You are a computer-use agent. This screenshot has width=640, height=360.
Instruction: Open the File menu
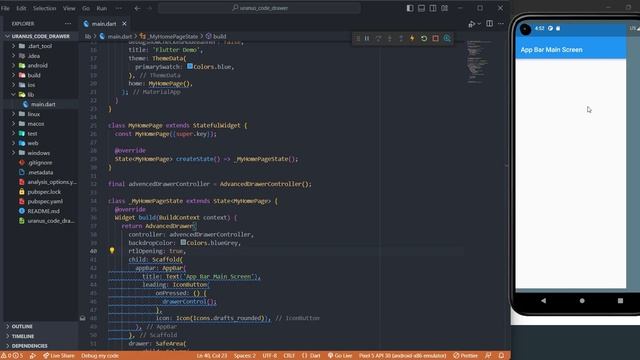click(x=5, y=8)
